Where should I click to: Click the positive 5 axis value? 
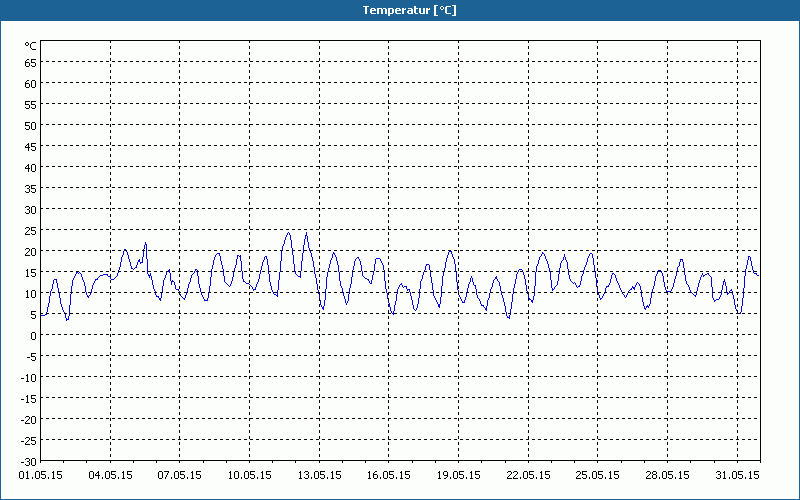[x=34, y=315]
